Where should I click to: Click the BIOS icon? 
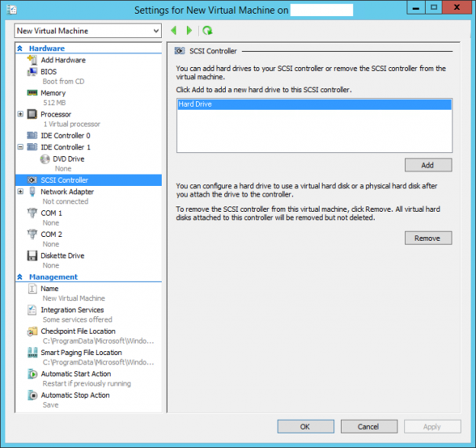(x=32, y=72)
